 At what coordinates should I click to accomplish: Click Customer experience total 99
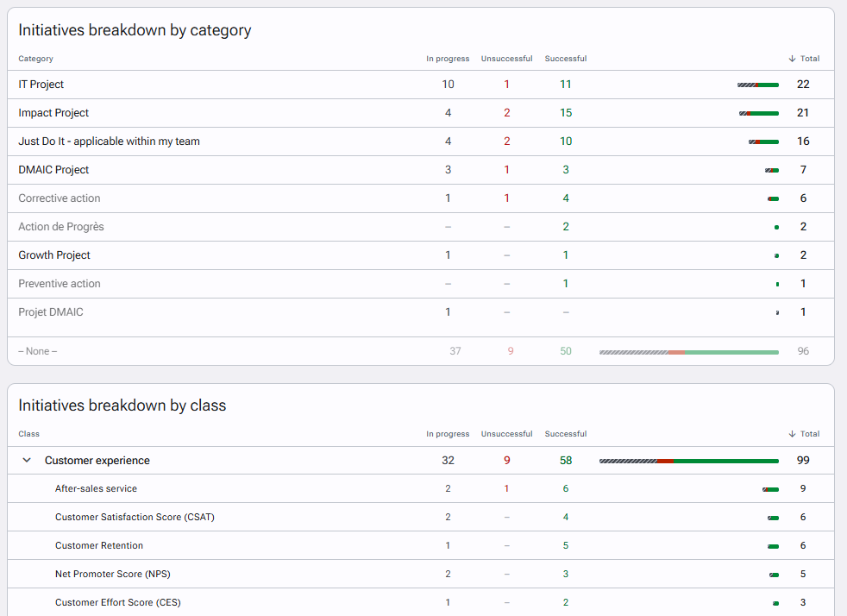pyautogui.click(x=803, y=461)
